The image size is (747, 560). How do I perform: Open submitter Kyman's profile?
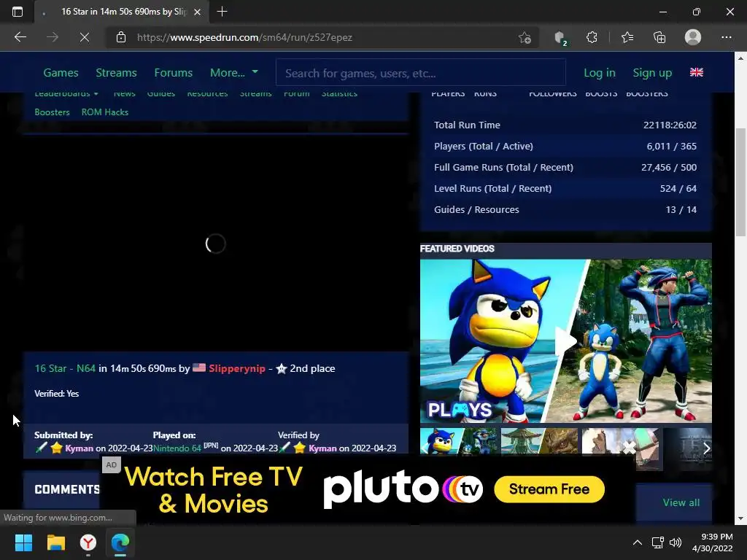[x=79, y=448]
